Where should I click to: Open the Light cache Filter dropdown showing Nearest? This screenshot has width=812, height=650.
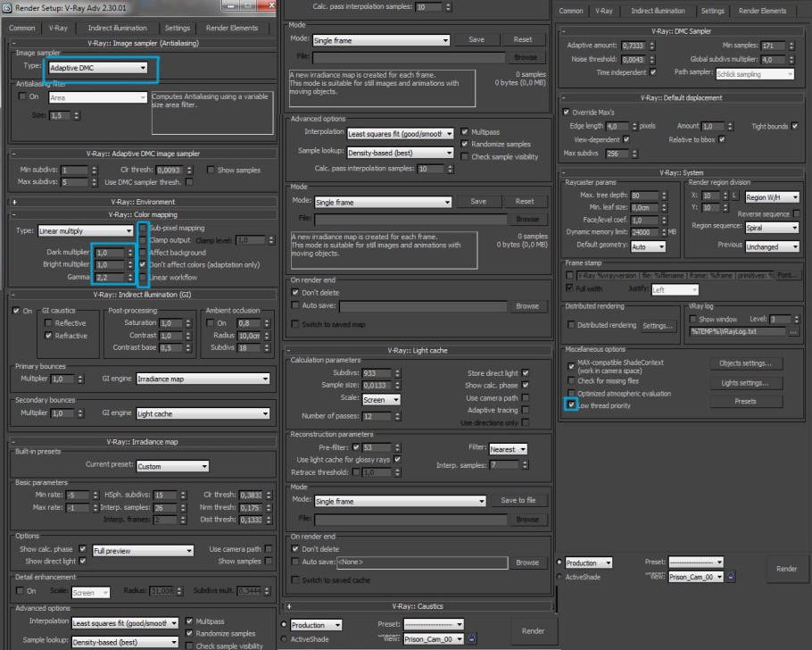(508, 449)
